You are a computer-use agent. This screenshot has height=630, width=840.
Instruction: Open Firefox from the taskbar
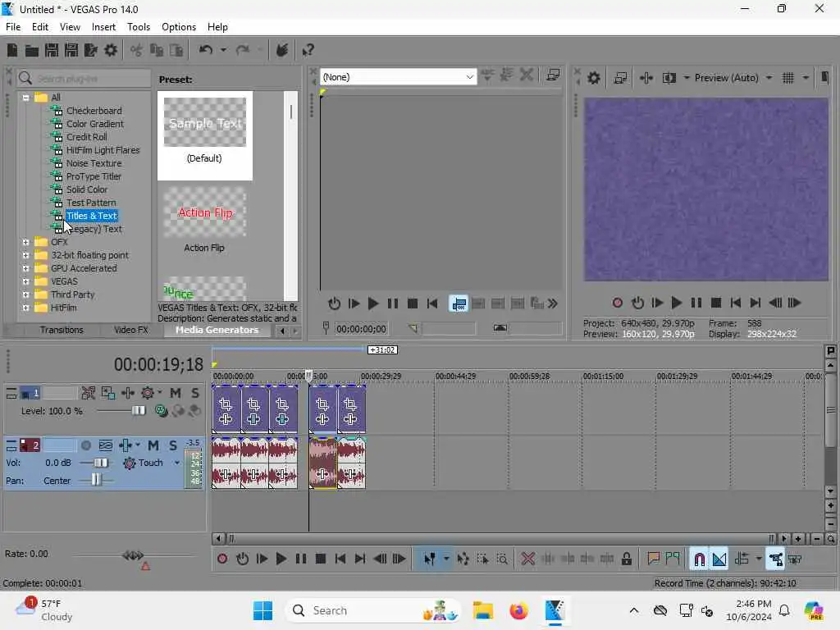[x=518, y=610]
